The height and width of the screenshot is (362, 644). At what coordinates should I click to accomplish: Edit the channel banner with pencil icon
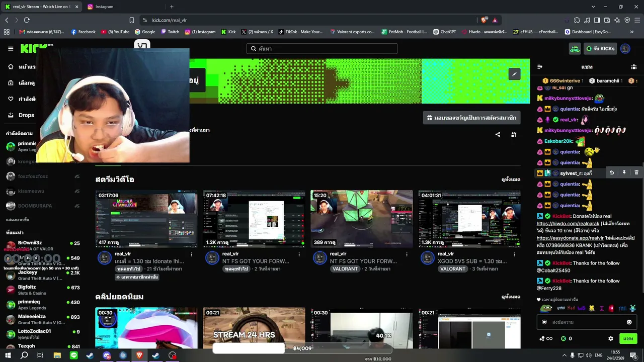(x=514, y=74)
